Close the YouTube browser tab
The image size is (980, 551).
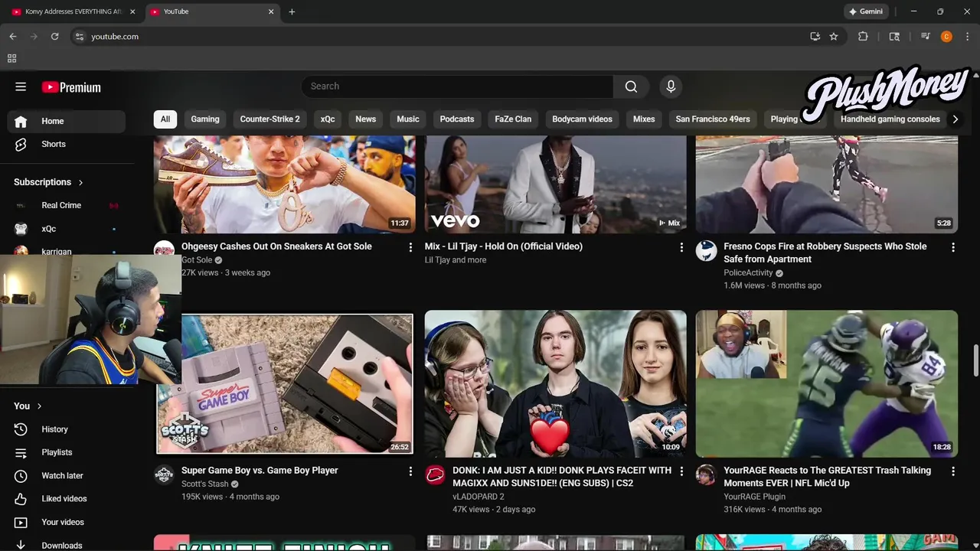(x=271, y=11)
